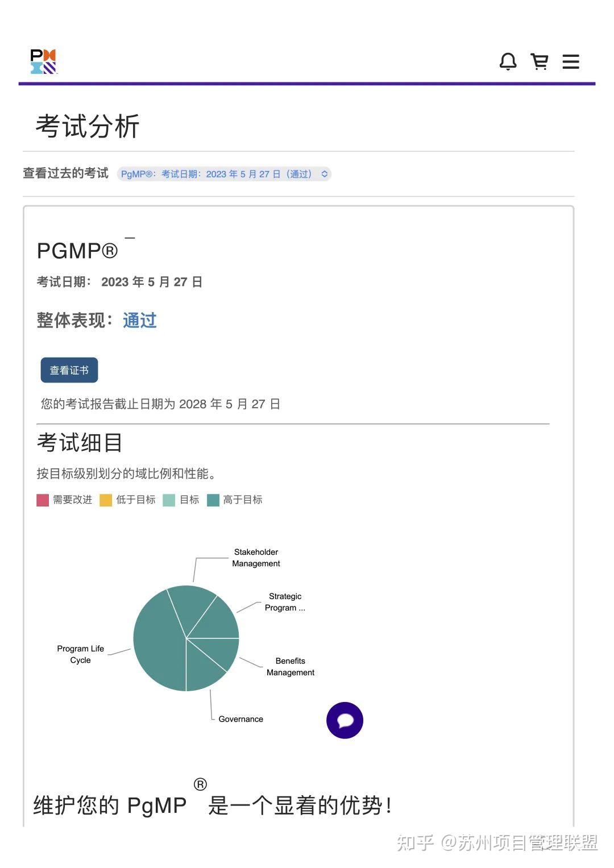Image resolution: width=614 pixels, height=868 pixels.
Task: Click the 查看证书 button
Action: coord(69,369)
